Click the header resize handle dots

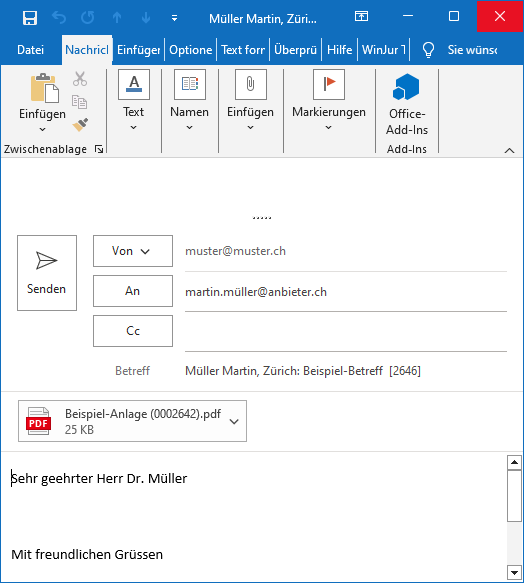pos(262,218)
